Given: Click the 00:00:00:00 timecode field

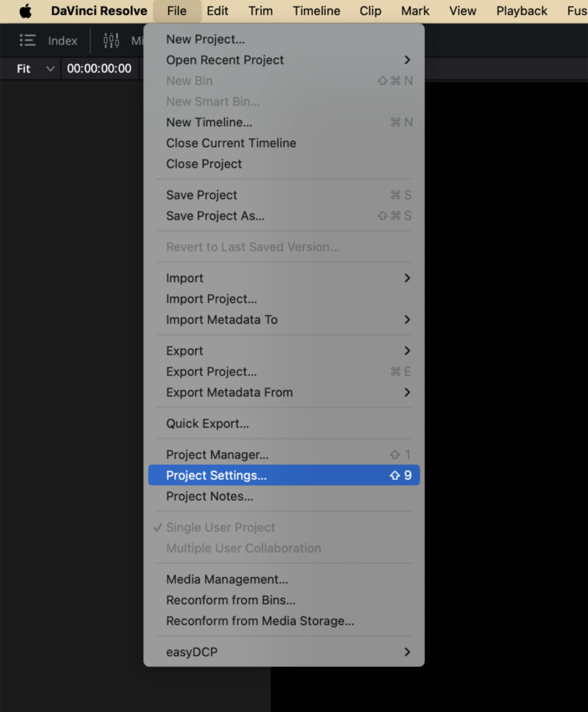Looking at the screenshot, I should pyautogui.click(x=99, y=69).
